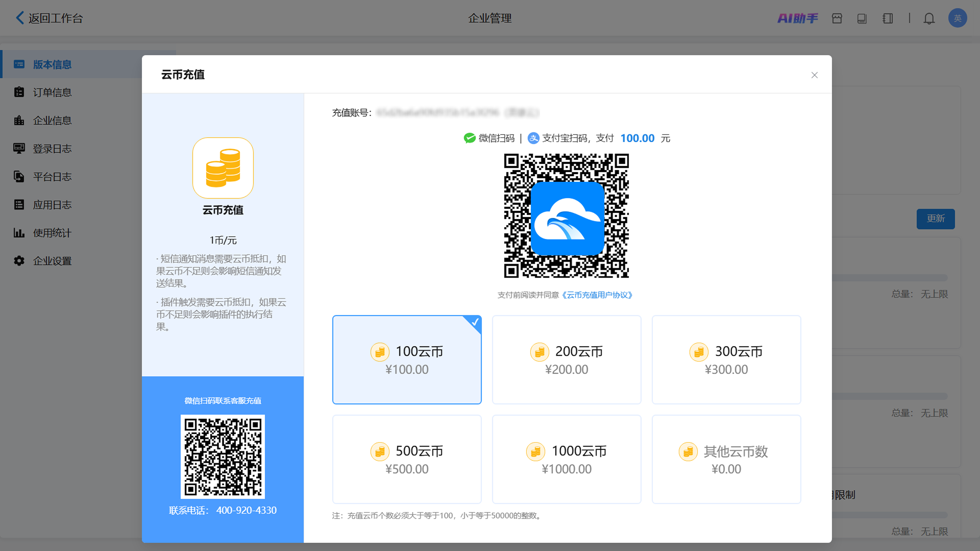The height and width of the screenshot is (551, 980).
Task: Open notifications bell
Action: click(x=929, y=18)
